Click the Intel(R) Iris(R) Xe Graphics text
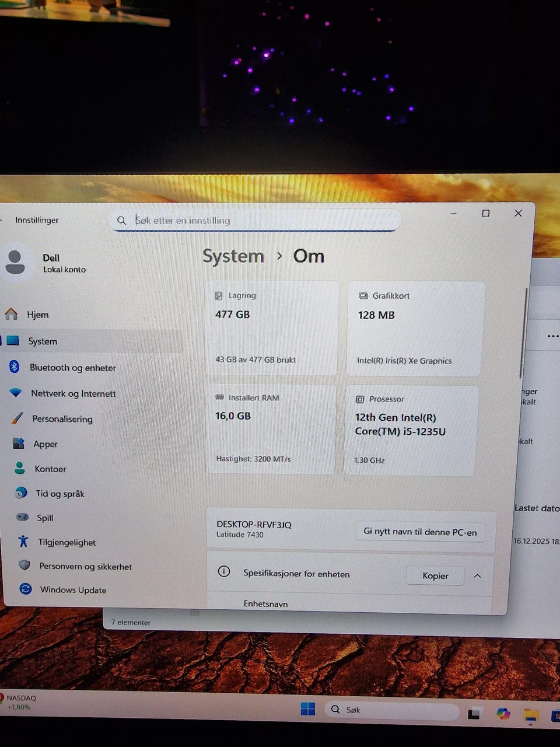 pos(404,361)
